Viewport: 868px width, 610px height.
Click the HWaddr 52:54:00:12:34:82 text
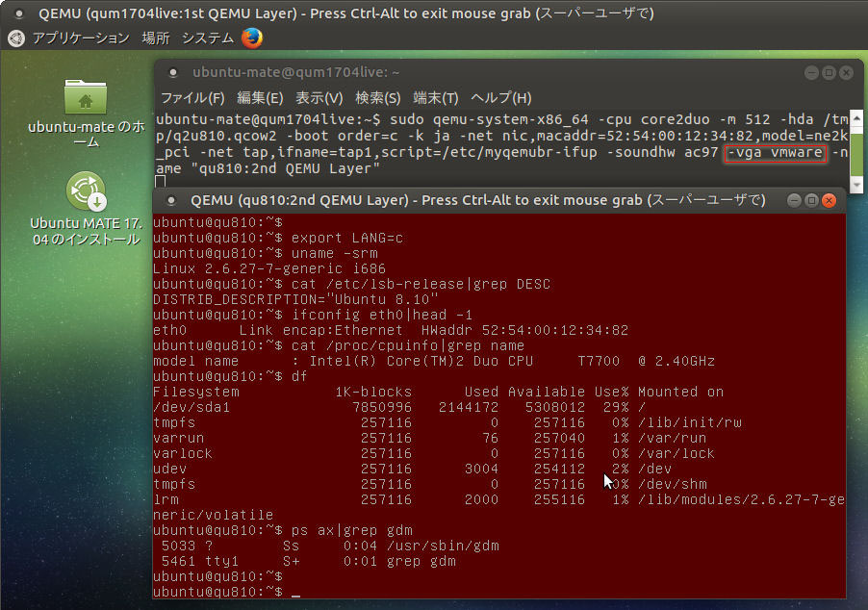click(x=524, y=330)
